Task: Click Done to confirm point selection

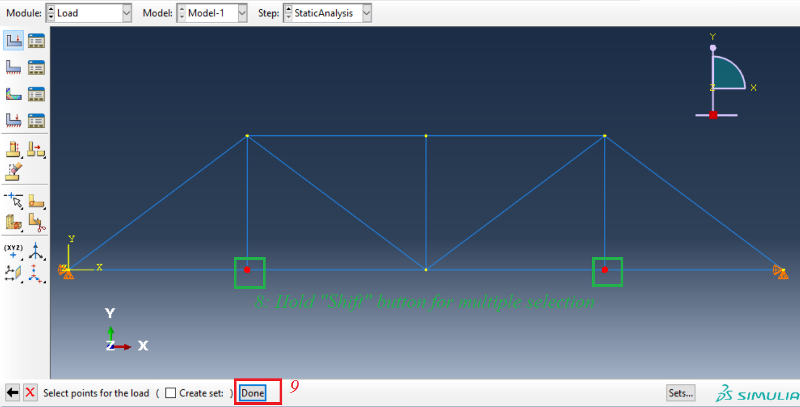Action: [253, 393]
